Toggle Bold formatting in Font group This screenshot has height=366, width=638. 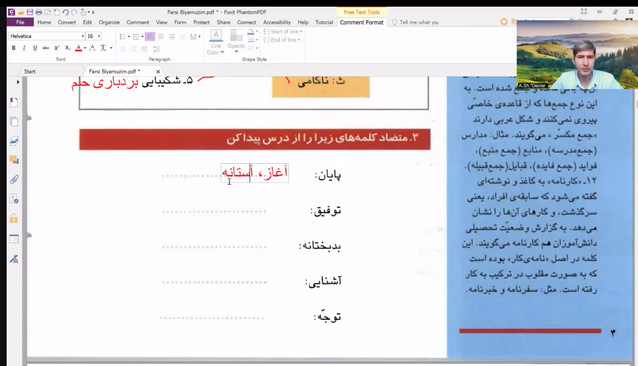click(13, 48)
